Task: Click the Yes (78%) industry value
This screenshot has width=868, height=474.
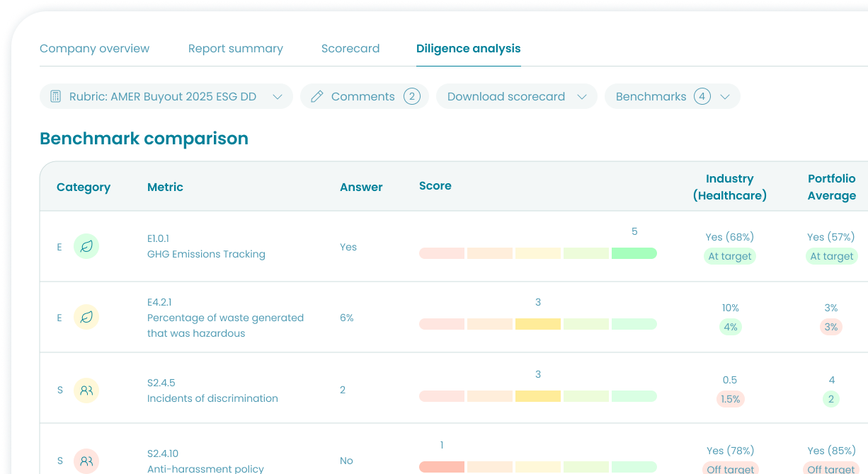Action: click(x=730, y=451)
